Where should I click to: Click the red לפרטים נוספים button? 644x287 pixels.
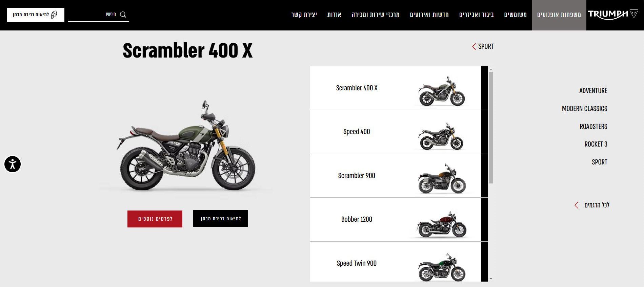point(155,219)
